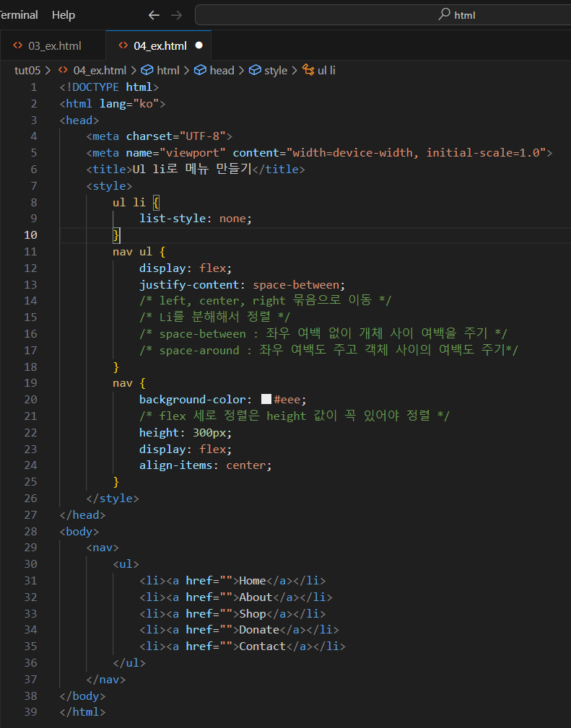Viewport: 571px width, 728px height.
Task: Click the comment 'left, center, right 묶음으로 이동'
Action: [266, 300]
